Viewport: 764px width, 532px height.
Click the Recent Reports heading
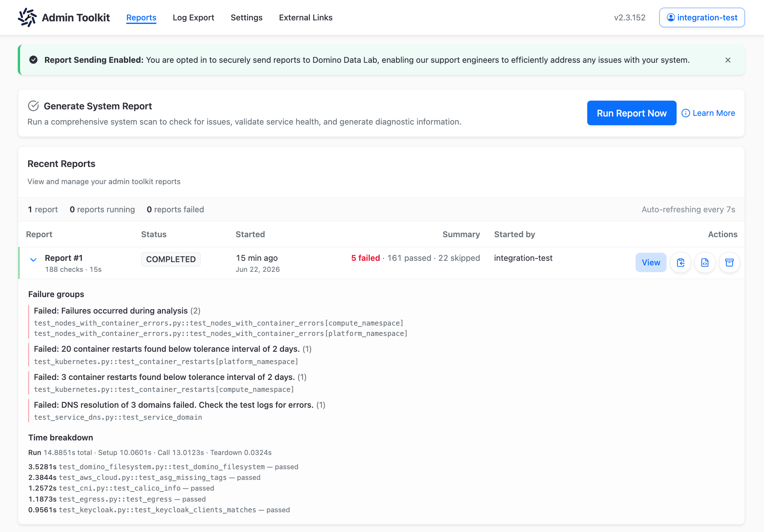pyautogui.click(x=61, y=164)
